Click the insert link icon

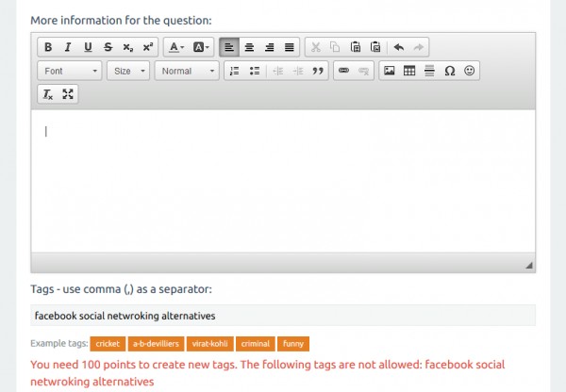[343, 71]
